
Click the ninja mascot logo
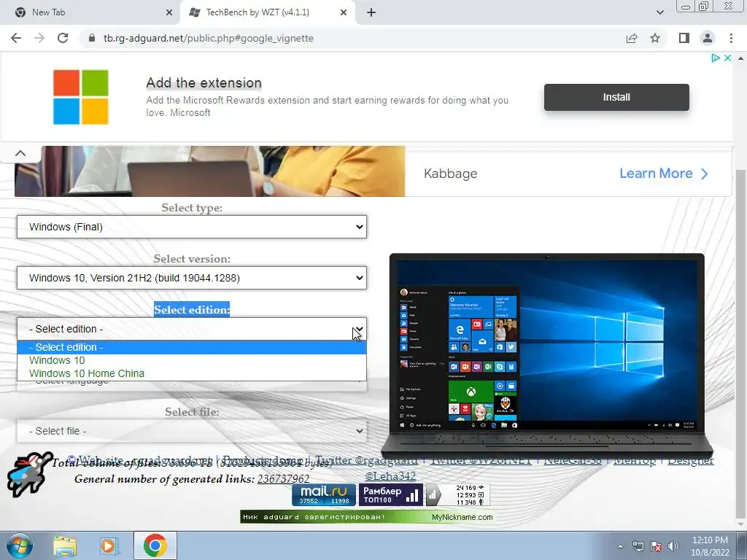pyautogui.click(x=28, y=475)
